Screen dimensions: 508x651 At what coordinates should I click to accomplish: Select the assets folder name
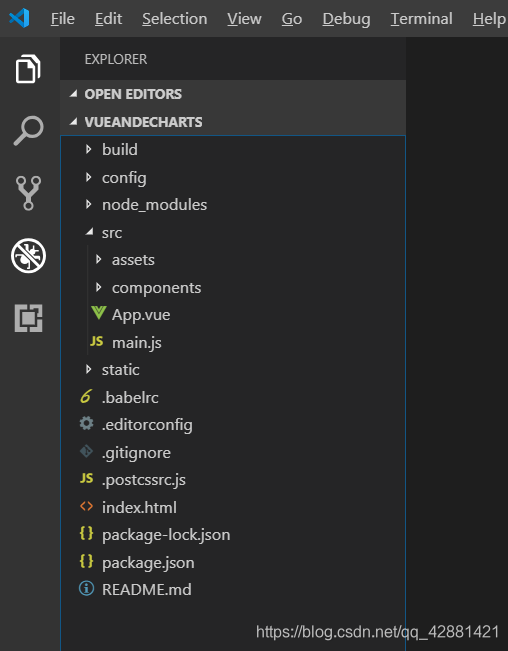133,260
